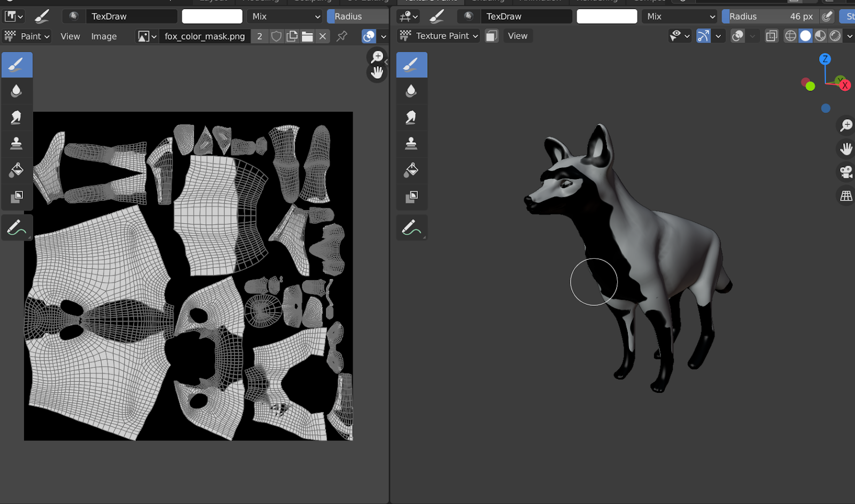Image resolution: width=855 pixels, height=504 pixels.
Task: Select the Fill tool in 3D viewport
Action: [411, 170]
